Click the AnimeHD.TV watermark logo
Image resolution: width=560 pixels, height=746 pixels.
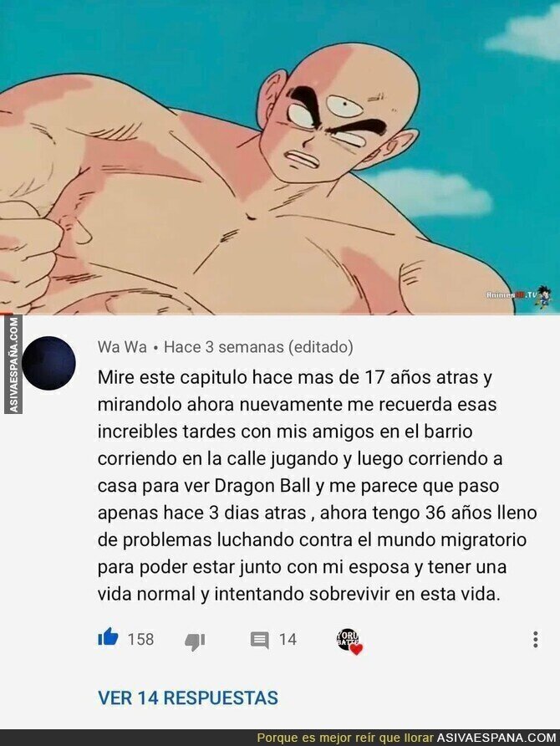point(512,295)
